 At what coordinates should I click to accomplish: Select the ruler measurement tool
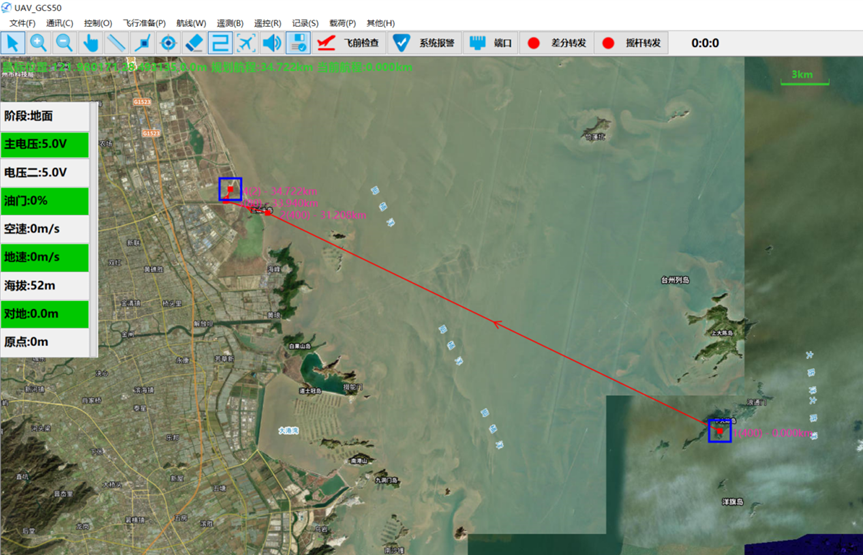[x=117, y=43]
